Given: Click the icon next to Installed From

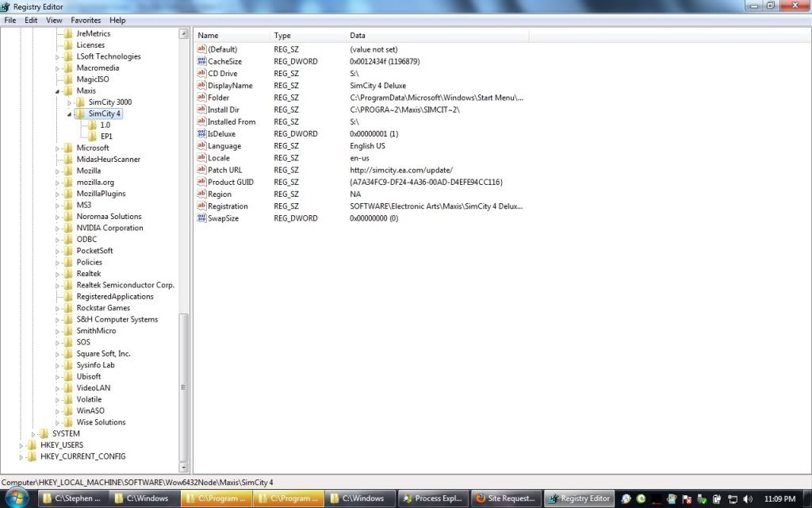Looking at the screenshot, I should 201,121.
